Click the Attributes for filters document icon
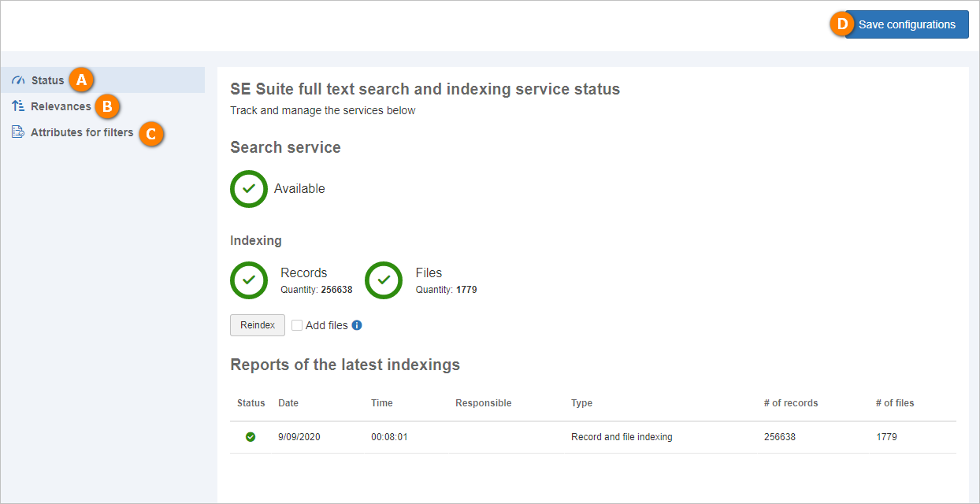Image resolution: width=980 pixels, height=504 pixels. (x=18, y=132)
